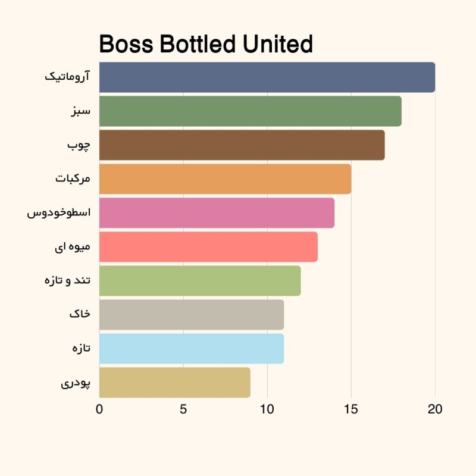Click the مرکبات category label

pos(73,178)
